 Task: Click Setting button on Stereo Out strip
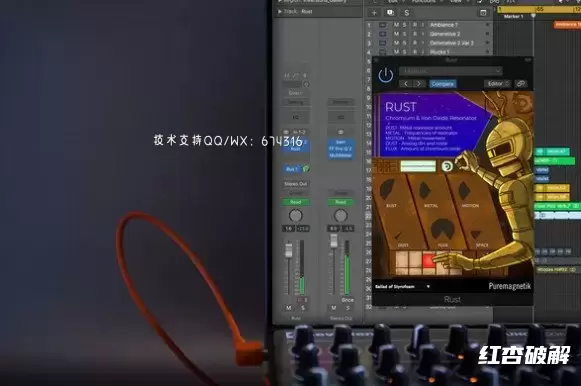(x=341, y=102)
